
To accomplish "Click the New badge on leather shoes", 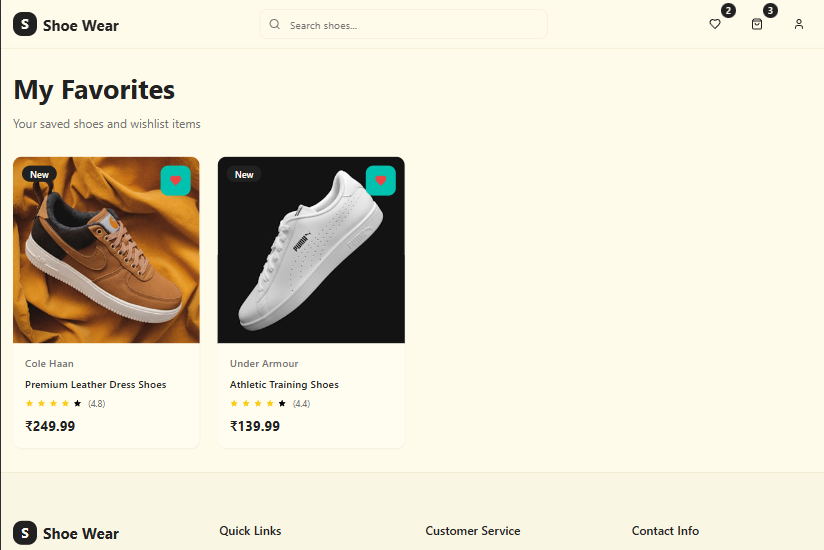I will 39,175.
